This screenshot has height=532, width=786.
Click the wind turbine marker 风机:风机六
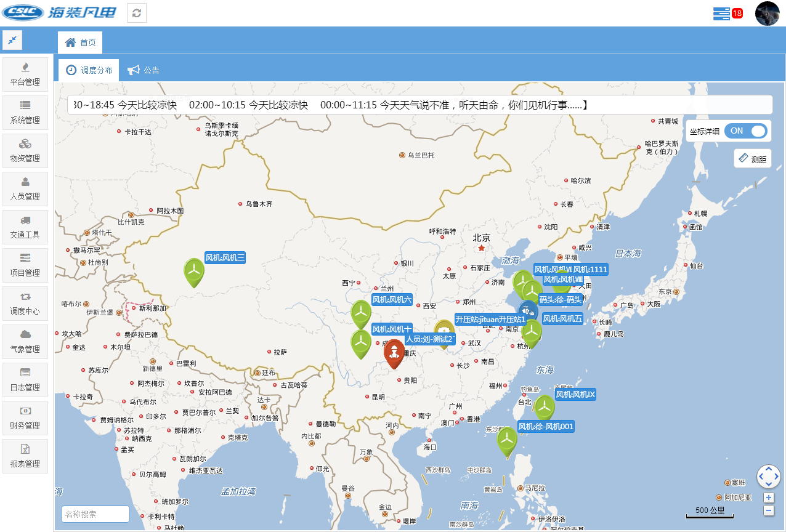pyautogui.click(x=361, y=313)
